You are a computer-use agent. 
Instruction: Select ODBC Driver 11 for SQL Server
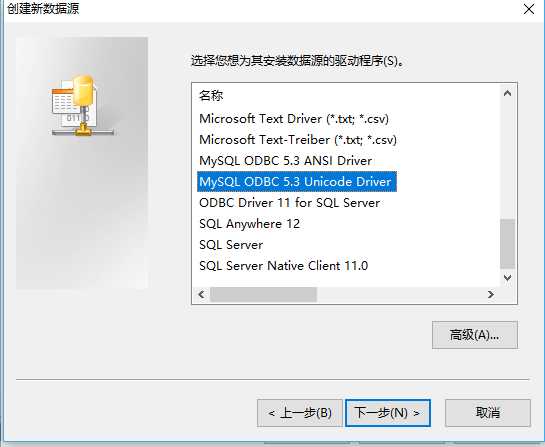tap(290, 203)
